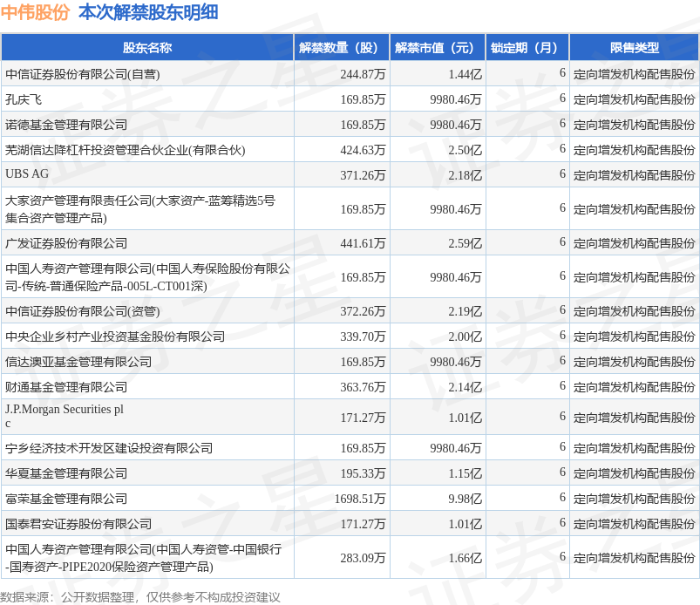Image resolution: width=700 pixels, height=605 pixels.
Task: Click the 2.18亿 market value
Action: coord(466,175)
